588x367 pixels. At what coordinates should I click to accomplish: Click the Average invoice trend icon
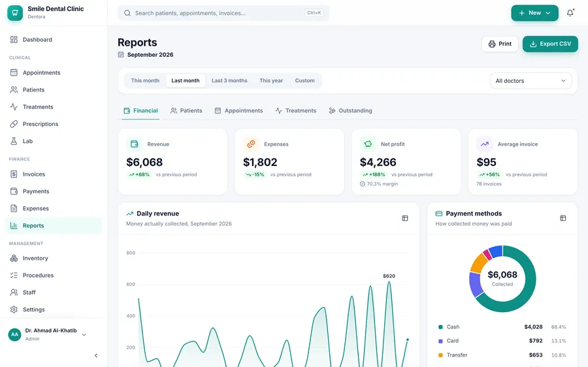point(485,144)
